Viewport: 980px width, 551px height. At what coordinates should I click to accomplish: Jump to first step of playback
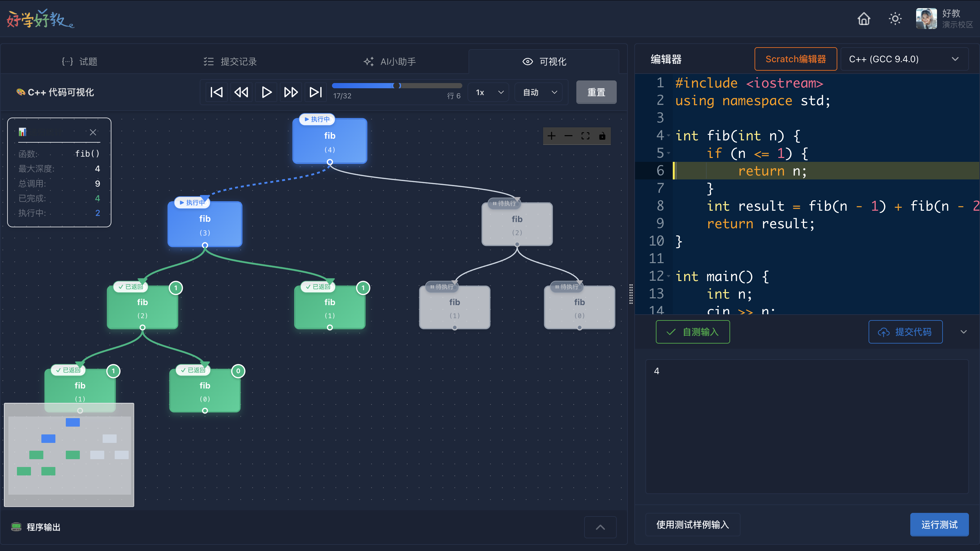tap(216, 92)
